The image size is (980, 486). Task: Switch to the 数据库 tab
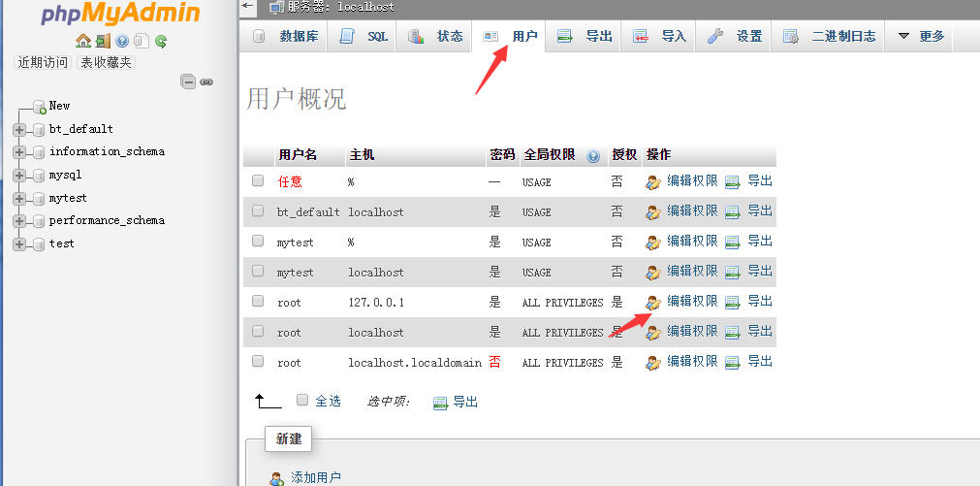286,36
